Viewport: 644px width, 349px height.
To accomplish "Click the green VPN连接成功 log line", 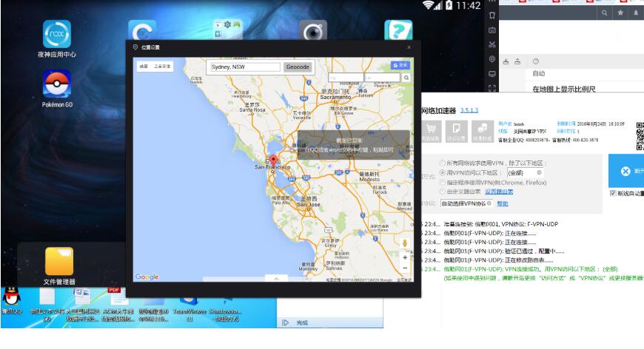I will pos(530,269).
